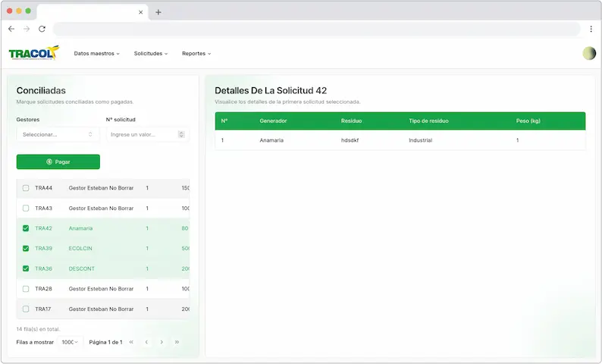Check the TRA44 row checkbox

(x=26, y=188)
